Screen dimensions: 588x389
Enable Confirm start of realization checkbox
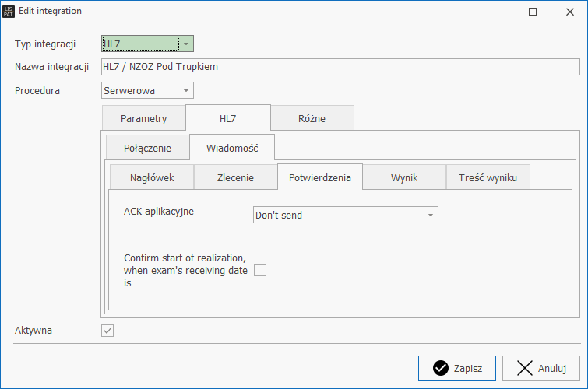coord(260,270)
